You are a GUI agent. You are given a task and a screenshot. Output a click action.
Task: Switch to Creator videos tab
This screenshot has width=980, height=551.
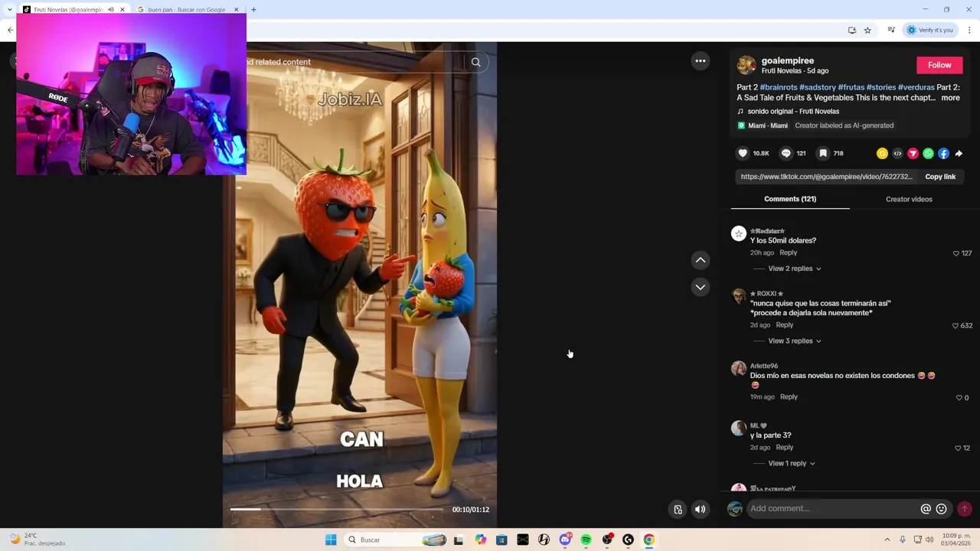[x=909, y=199]
